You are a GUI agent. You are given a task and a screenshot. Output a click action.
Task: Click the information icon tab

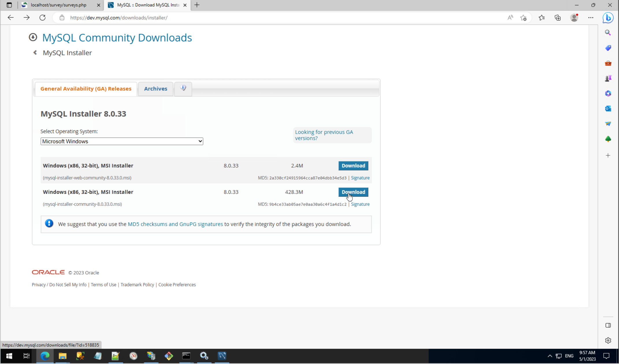[x=183, y=88]
